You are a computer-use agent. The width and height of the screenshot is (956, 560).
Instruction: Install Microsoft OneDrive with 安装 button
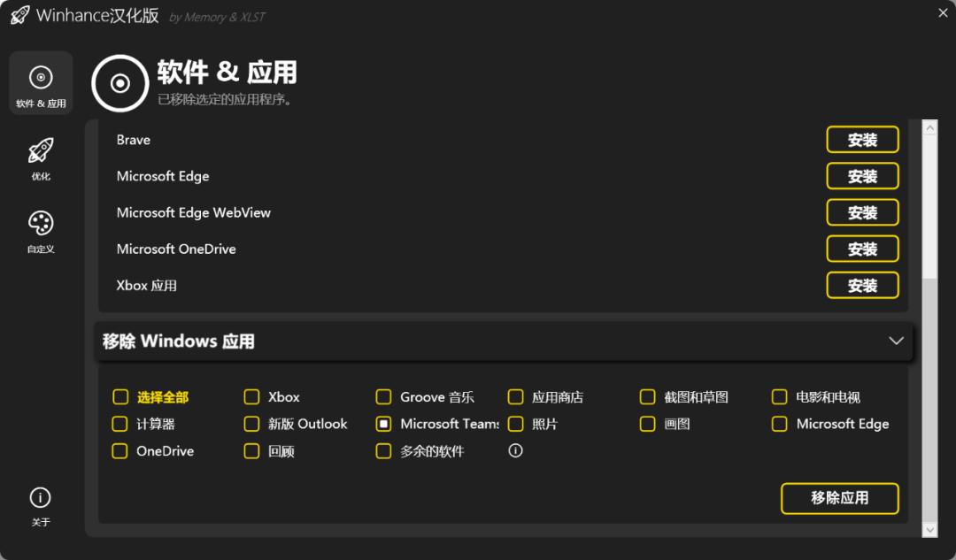(862, 249)
